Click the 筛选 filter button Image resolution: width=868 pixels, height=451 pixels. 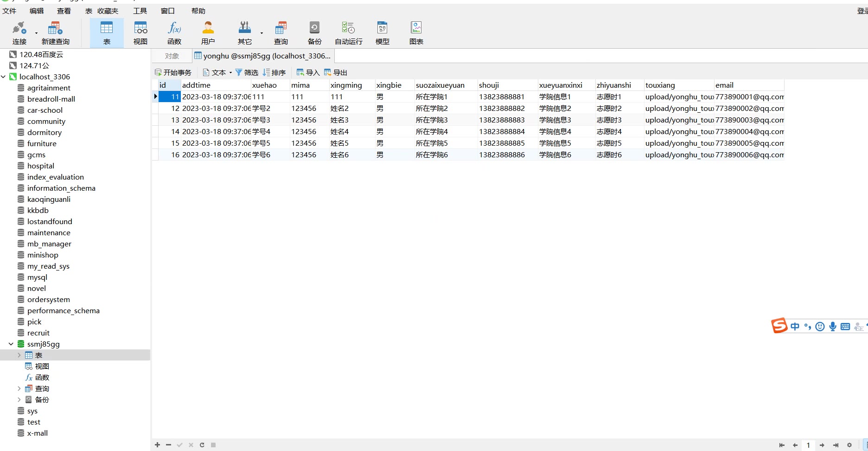[247, 73]
